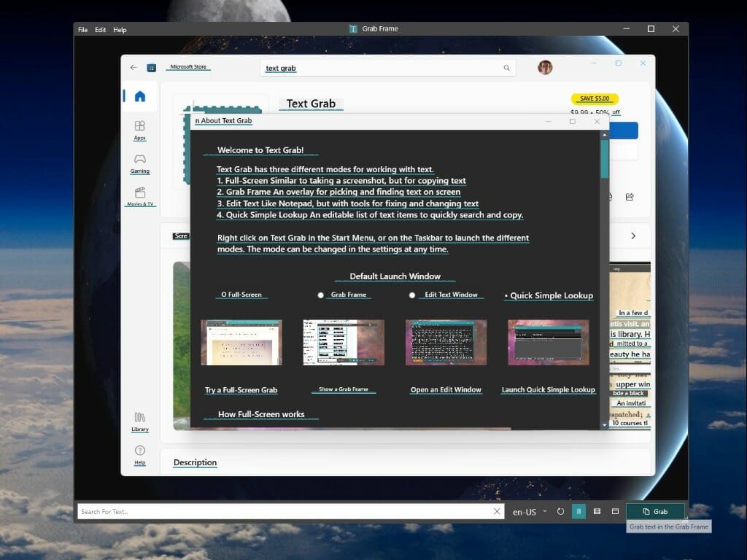Click the Grab button
Screen dimensions: 747x560
tap(655, 511)
